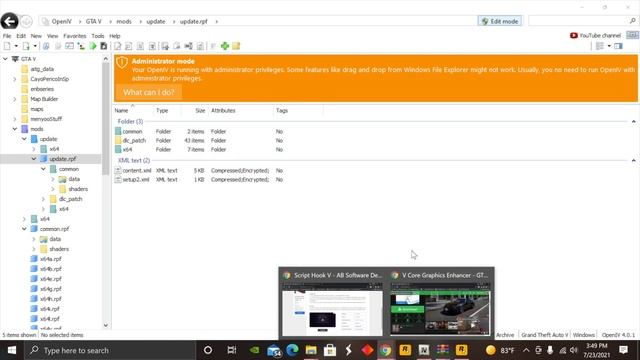This screenshot has height=360, width=640.
Task: Open Microsoft Edge from the taskbar
Action: (x=292, y=350)
